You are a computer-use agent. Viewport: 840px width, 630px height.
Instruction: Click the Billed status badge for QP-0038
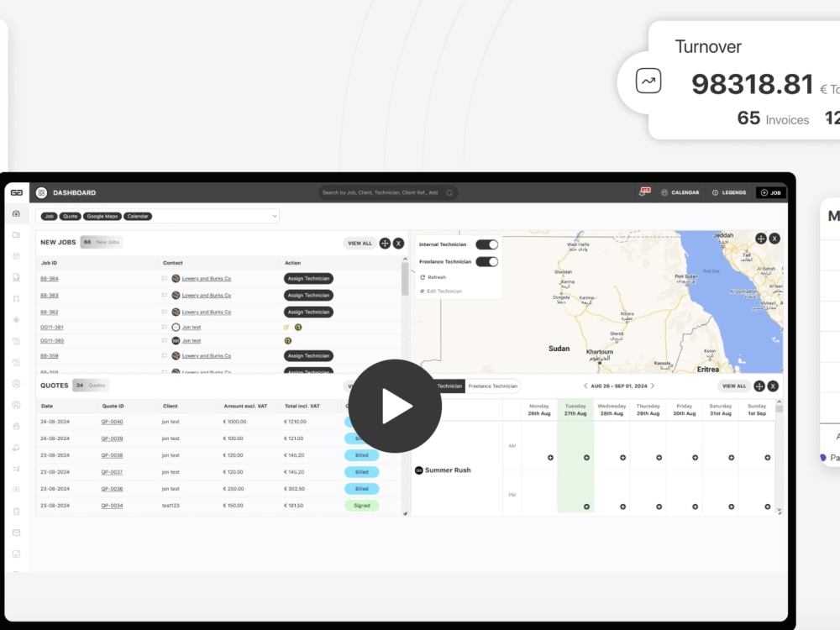click(x=361, y=455)
